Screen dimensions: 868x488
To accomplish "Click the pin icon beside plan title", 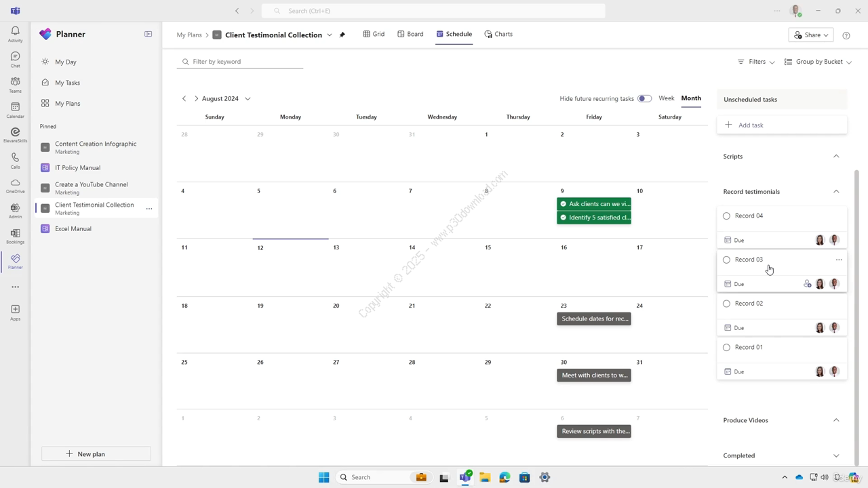I will [342, 35].
